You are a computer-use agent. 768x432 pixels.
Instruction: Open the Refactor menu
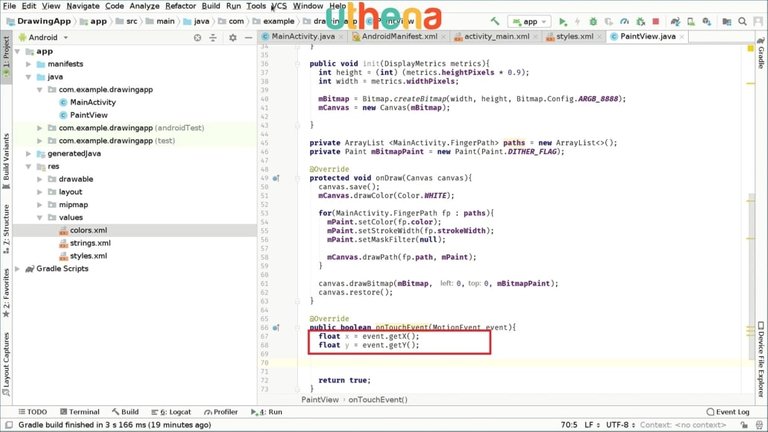pos(180,6)
